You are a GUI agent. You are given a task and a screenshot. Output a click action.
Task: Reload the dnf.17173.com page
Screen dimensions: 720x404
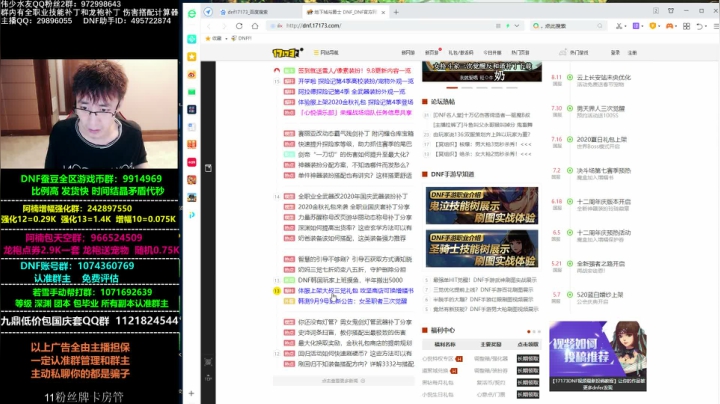tap(239, 26)
